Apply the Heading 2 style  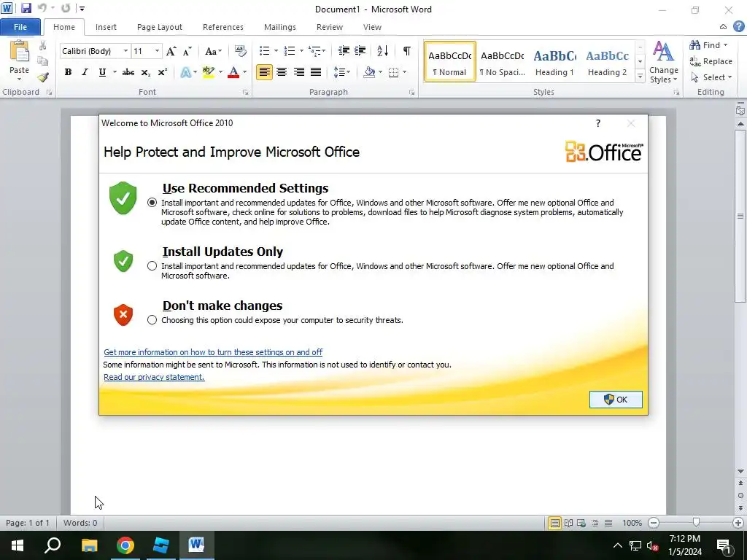click(607, 62)
